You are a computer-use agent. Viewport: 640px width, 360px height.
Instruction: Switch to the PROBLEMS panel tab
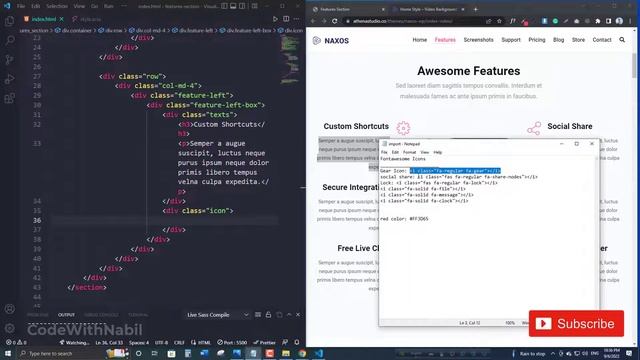tap(38, 315)
